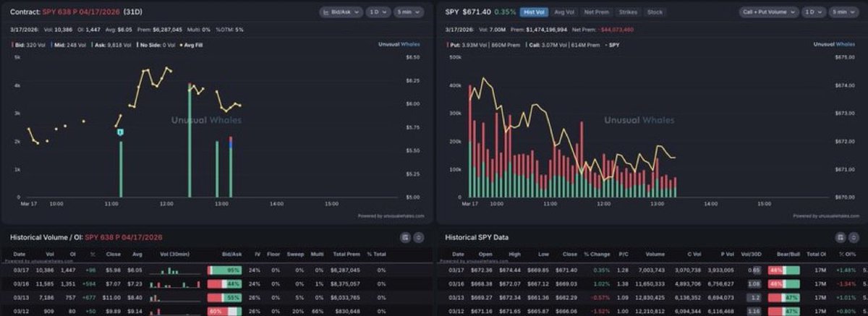Click the tall green volume bar near 12:25
Image resolution: width=868 pixels, height=316 pixels.
pyautogui.click(x=190, y=140)
